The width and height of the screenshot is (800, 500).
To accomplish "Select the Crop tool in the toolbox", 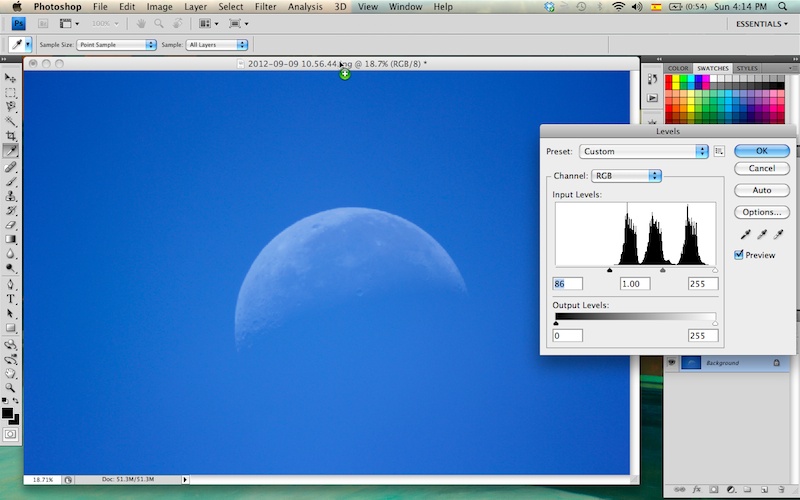I will 11,135.
